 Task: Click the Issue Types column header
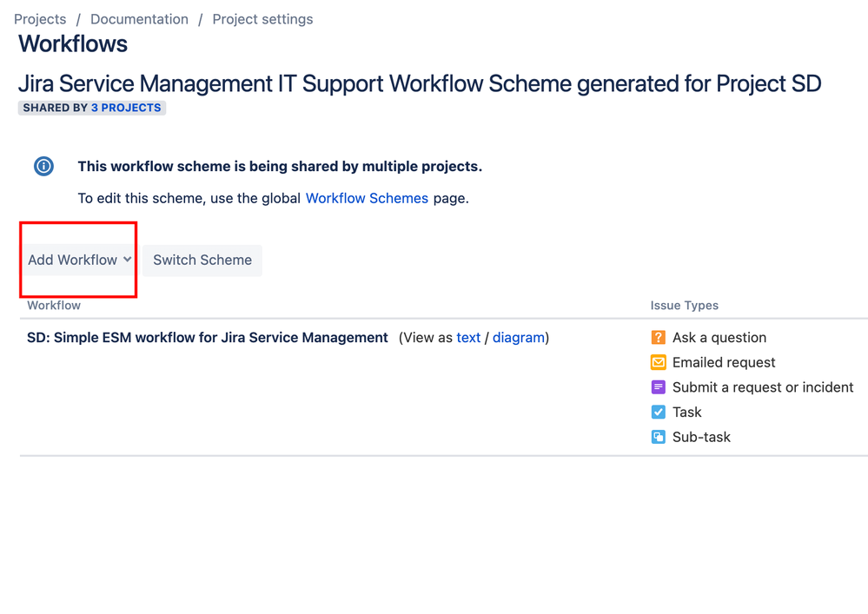click(684, 306)
